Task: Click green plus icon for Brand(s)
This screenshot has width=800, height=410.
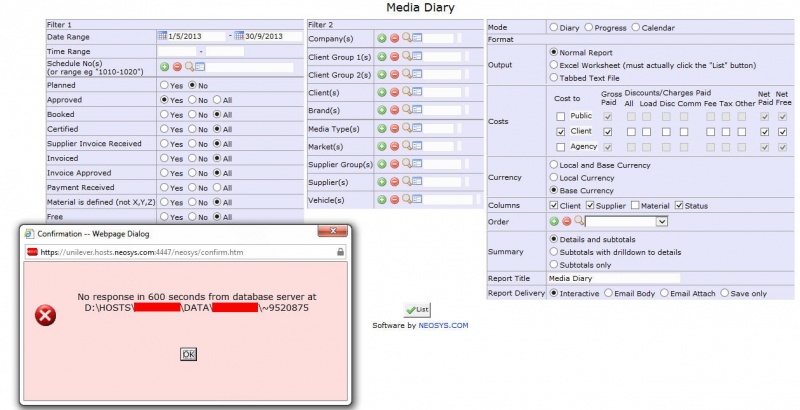Action: [382, 110]
